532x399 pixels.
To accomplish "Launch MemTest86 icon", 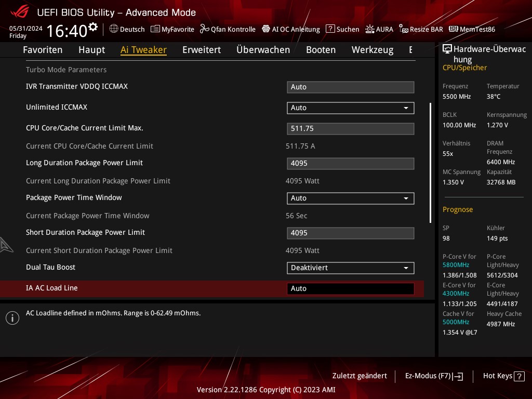I will (x=454, y=29).
